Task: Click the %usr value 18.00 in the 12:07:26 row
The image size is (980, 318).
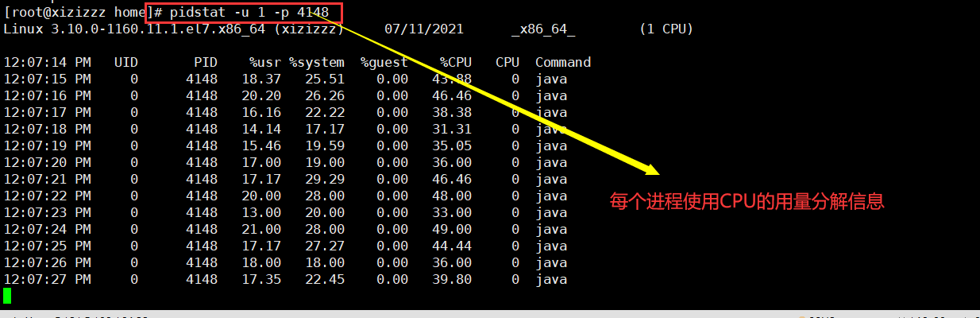Action: pos(261,262)
